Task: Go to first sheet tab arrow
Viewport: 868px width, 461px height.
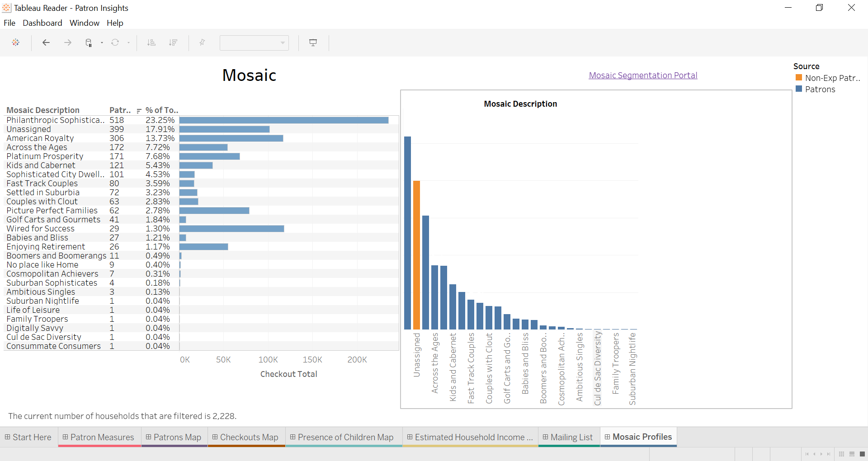Action: coord(807,454)
